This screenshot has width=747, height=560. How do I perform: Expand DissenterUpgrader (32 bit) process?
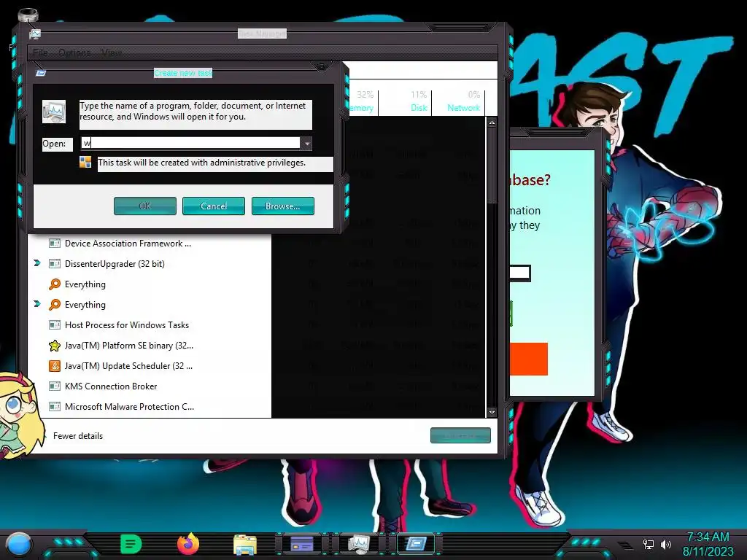37,262
